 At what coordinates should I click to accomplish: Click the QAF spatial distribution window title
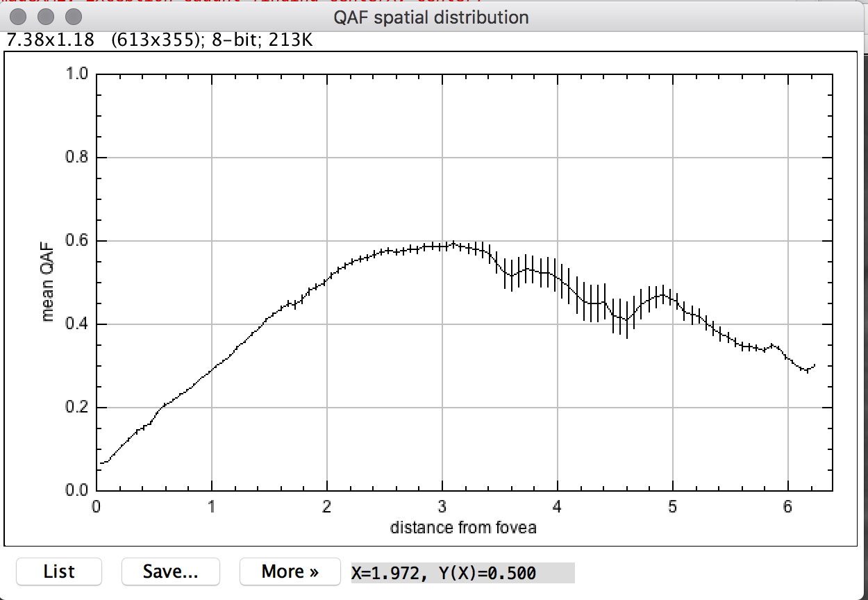click(x=431, y=17)
